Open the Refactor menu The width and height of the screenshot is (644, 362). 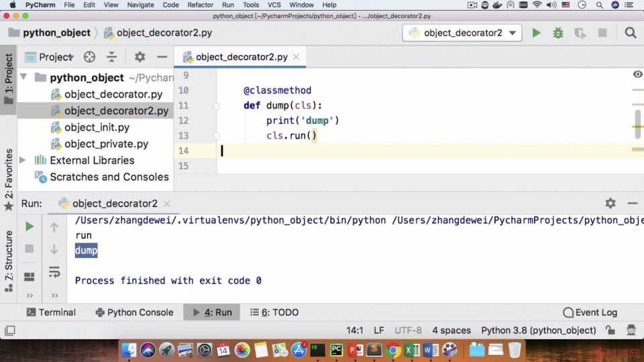click(x=200, y=5)
